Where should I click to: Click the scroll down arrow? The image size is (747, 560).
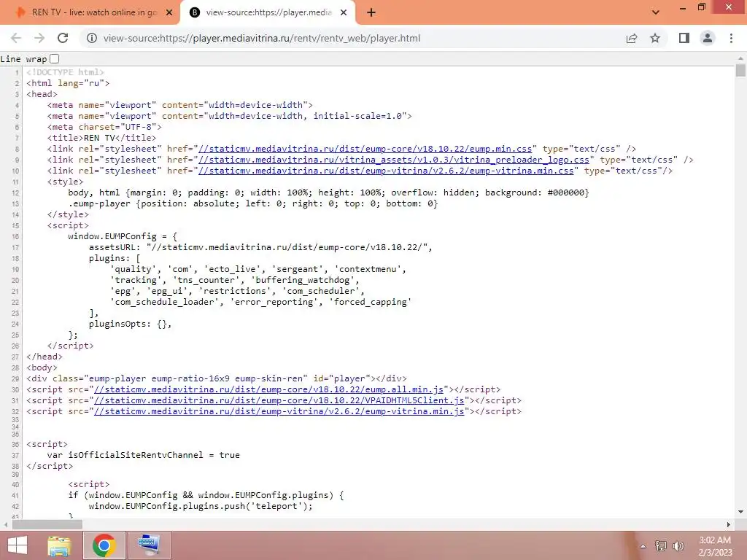(740, 513)
